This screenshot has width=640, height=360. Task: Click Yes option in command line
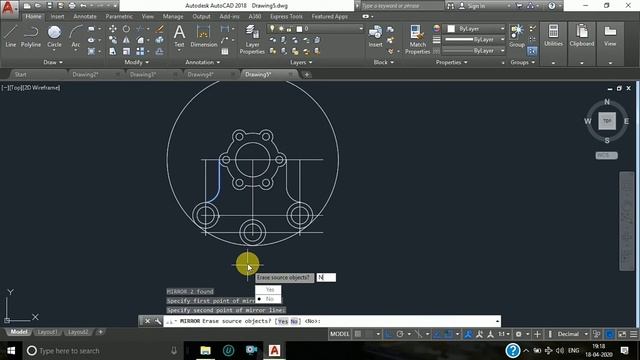[x=282, y=322]
